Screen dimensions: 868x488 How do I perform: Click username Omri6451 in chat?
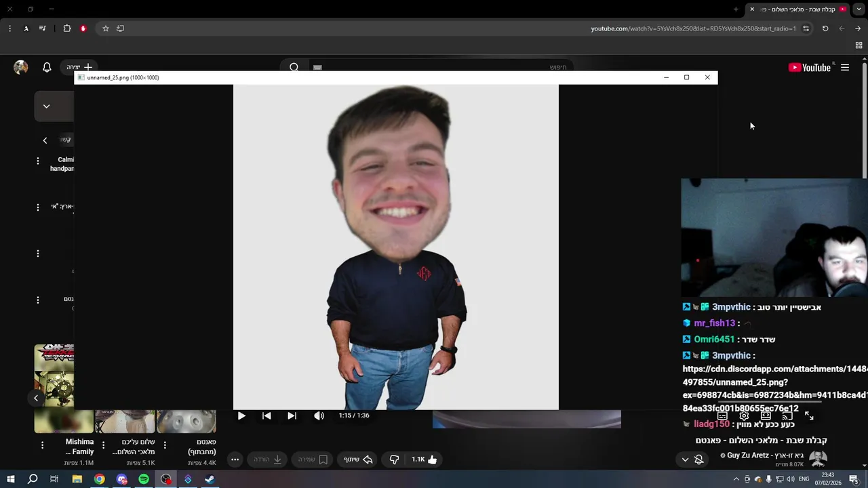714,339
